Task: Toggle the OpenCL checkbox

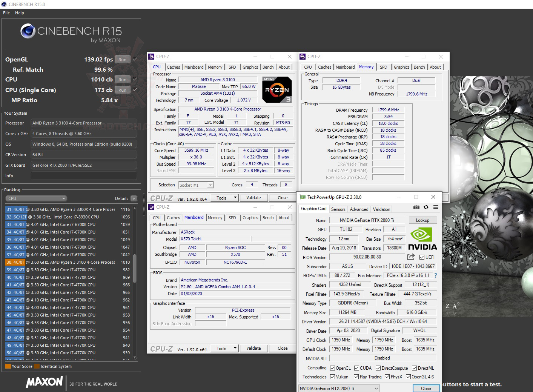Action: click(332, 368)
